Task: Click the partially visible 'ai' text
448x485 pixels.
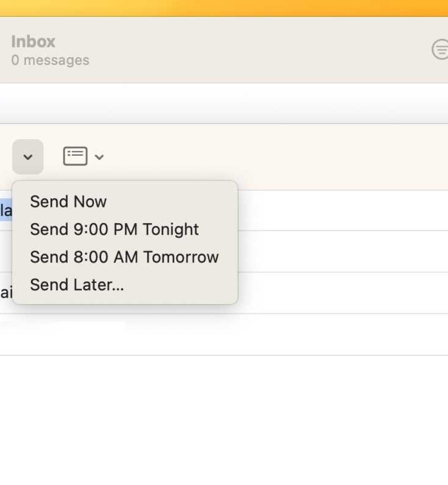Action: coord(6,293)
